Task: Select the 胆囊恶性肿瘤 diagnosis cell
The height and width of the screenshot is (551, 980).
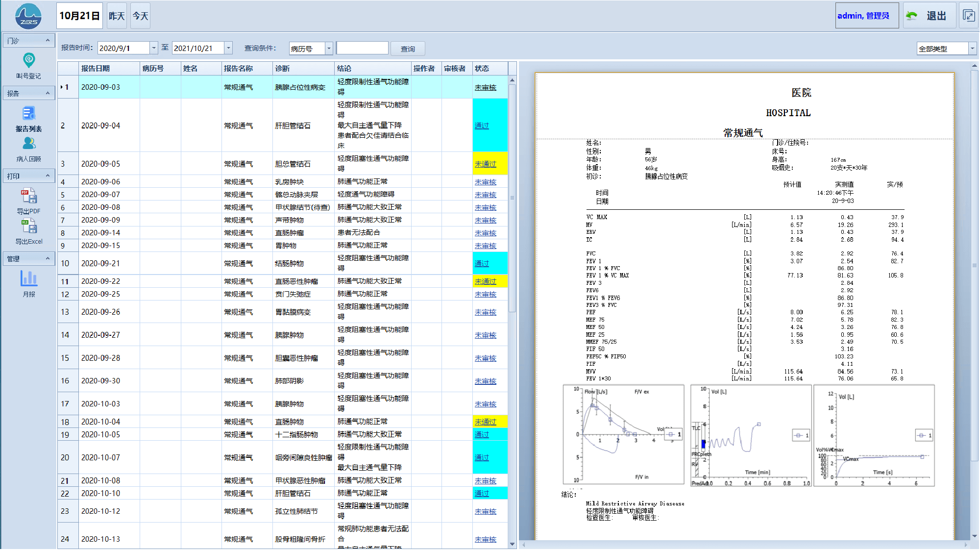Action: coord(303,358)
